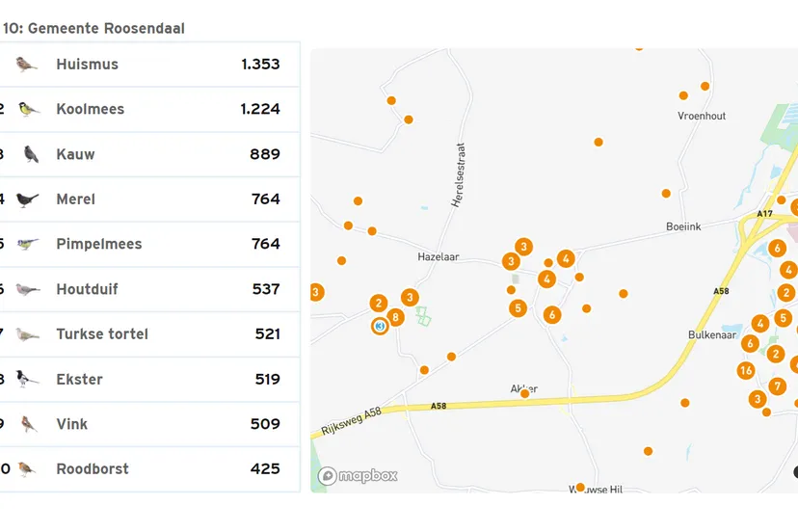
Task: Click the Ekster magpie bird icon
Action: coord(28,379)
